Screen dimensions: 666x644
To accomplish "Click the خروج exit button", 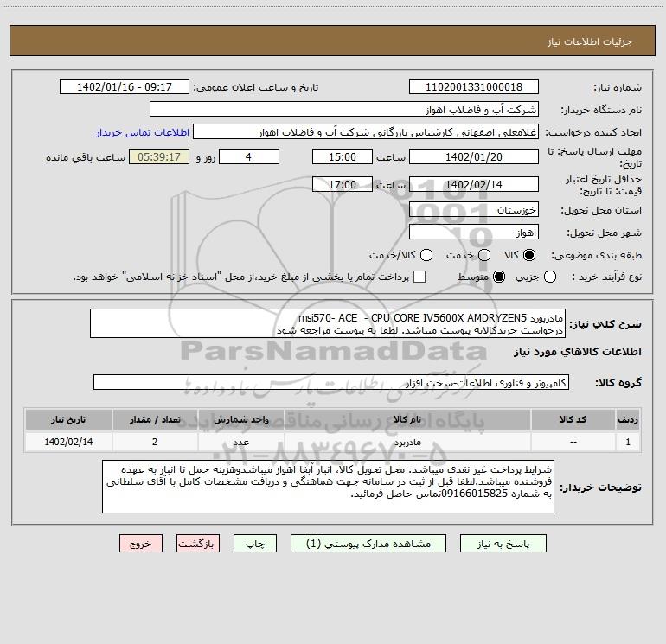I will point(141,544).
